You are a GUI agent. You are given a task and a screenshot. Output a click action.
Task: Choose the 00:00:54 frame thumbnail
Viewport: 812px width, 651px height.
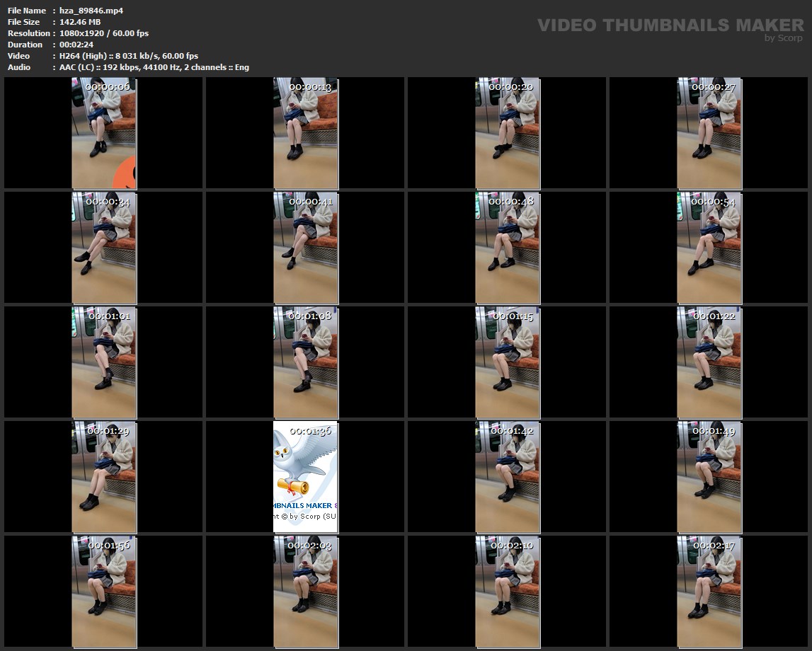click(709, 248)
